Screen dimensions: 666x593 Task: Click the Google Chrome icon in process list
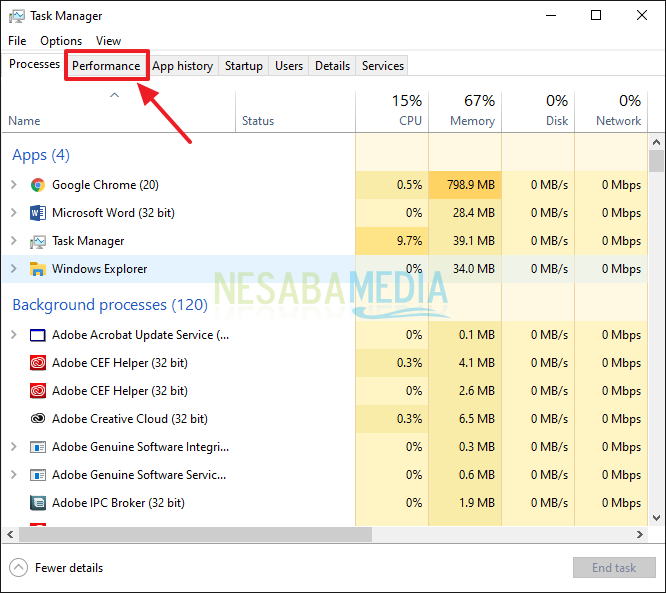coord(38,185)
